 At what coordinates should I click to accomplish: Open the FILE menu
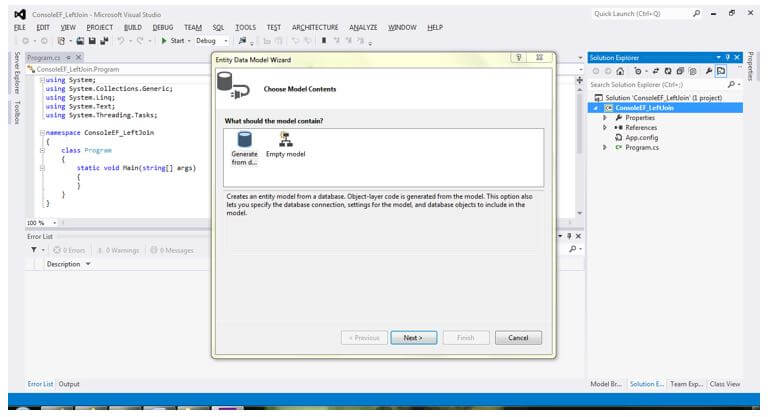20,28
